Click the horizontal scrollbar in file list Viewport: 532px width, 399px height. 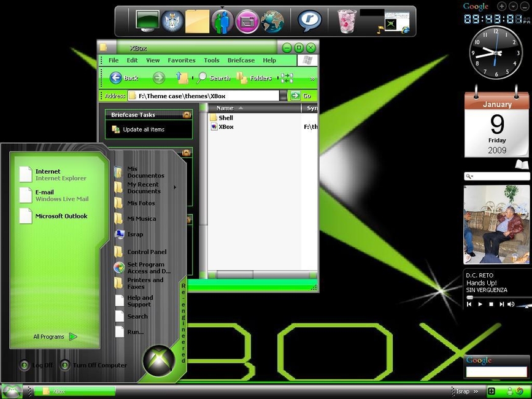pyautogui.click(x=235, y=274)
